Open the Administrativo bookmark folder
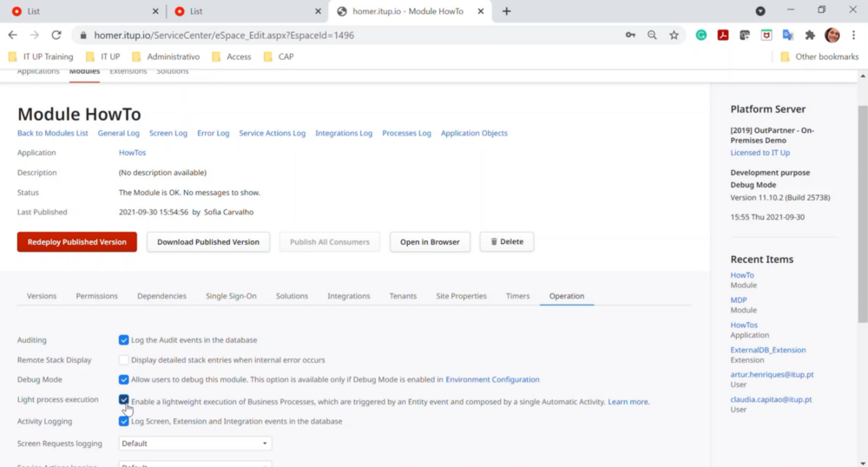Viewport: 868px width, 467px height. coord(166,56)
